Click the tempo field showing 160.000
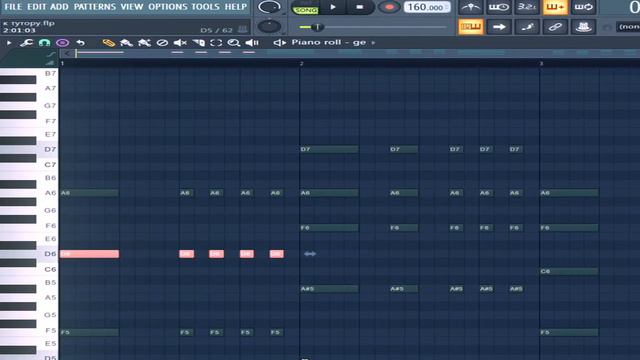The width and height of the screenshot is (640, 360). coord(427,7)
